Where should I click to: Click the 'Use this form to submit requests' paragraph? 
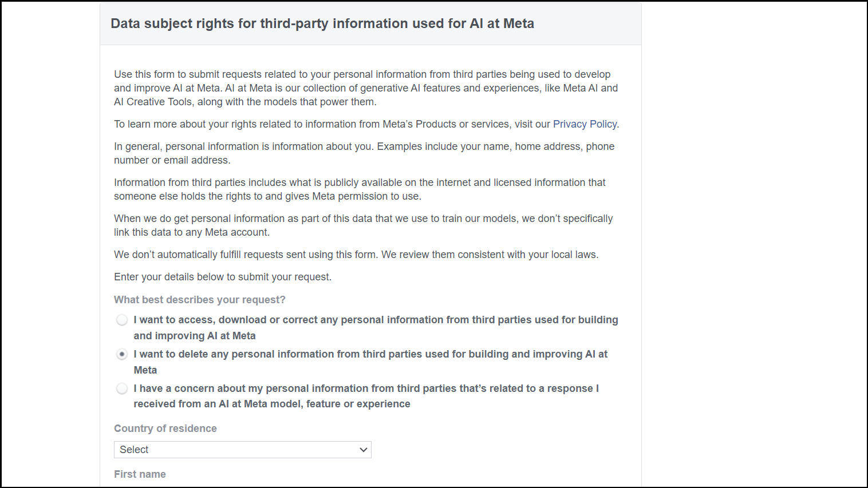(366, 88)
